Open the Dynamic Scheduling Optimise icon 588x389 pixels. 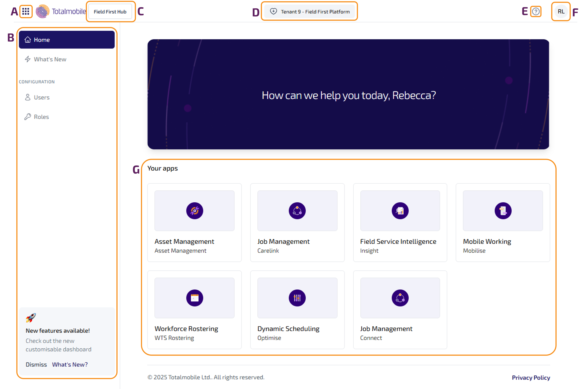point(297,298)
